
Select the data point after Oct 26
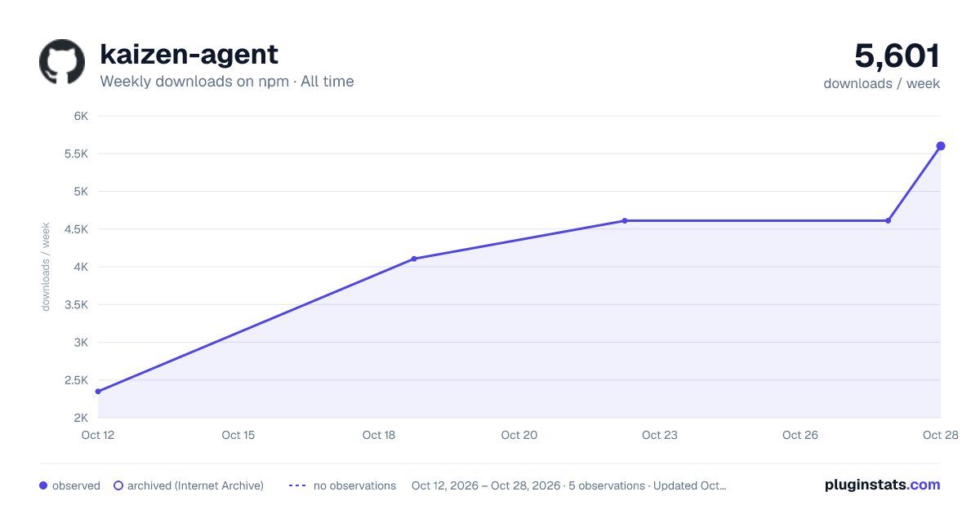(x=888, y=220)
